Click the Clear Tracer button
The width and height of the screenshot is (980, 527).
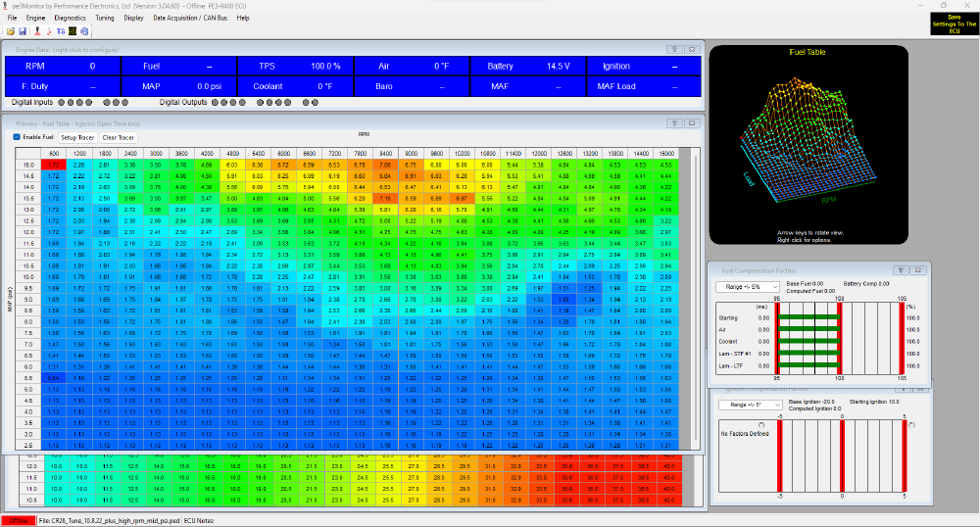(118, 137)
